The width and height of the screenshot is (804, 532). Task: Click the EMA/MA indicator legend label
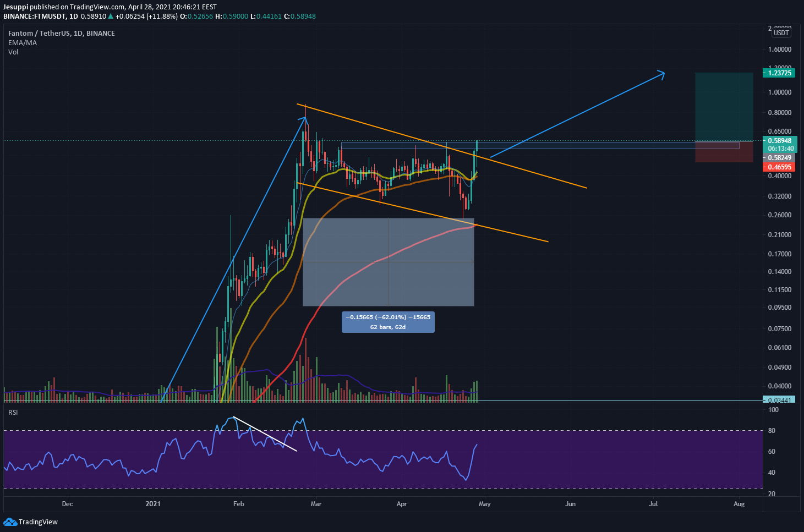23,42
